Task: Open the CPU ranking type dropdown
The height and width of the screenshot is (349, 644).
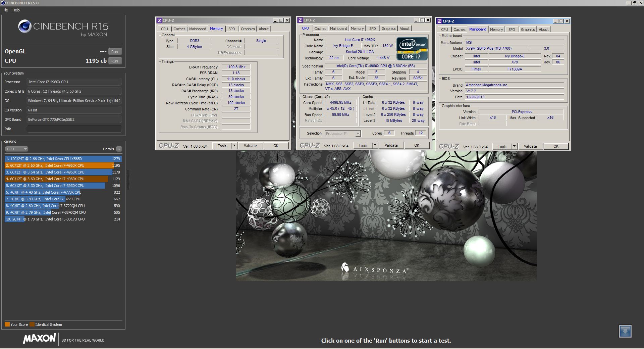Action: (16, 149)
